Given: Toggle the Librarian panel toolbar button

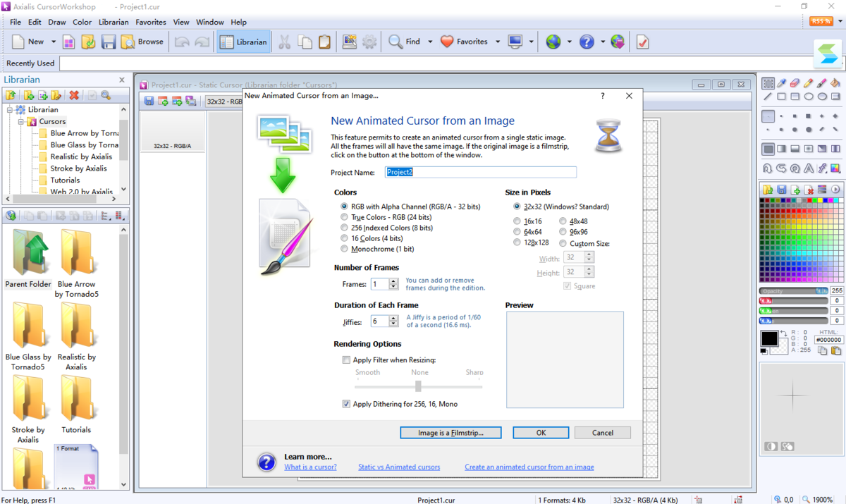Looking at the screenshot, I should [244, 42].
